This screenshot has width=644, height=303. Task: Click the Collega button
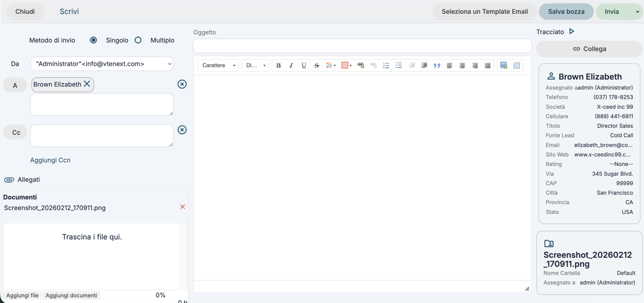click(589, 49)
